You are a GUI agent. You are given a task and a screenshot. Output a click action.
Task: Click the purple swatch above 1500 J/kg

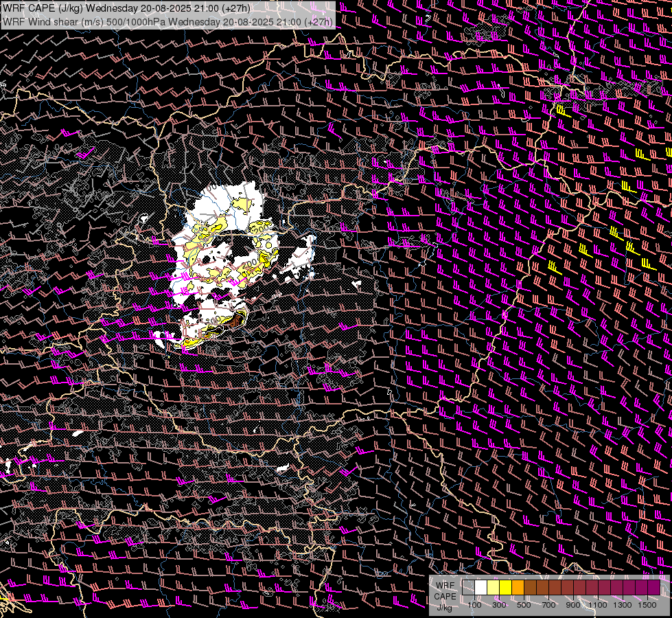click(653, 588)
